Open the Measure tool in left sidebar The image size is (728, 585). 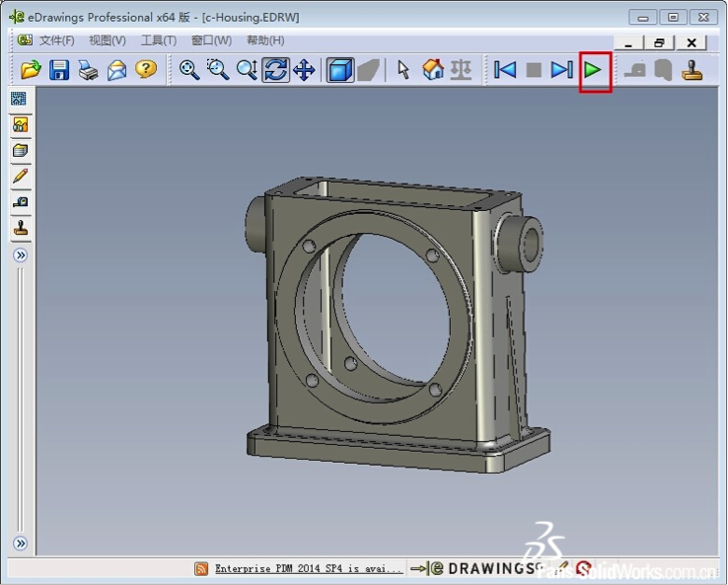click(x=20, y=202)
